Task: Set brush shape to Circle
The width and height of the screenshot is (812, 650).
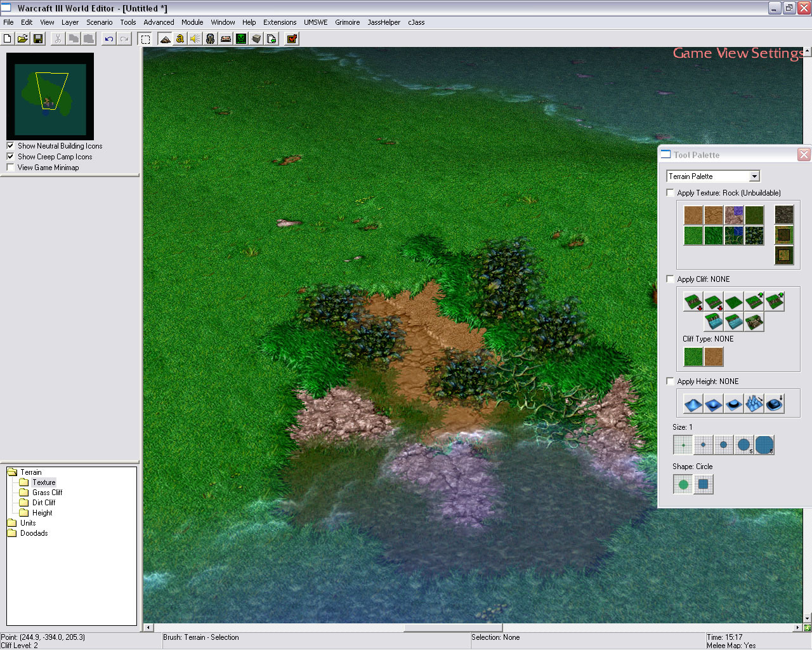Action: (683, 484)
